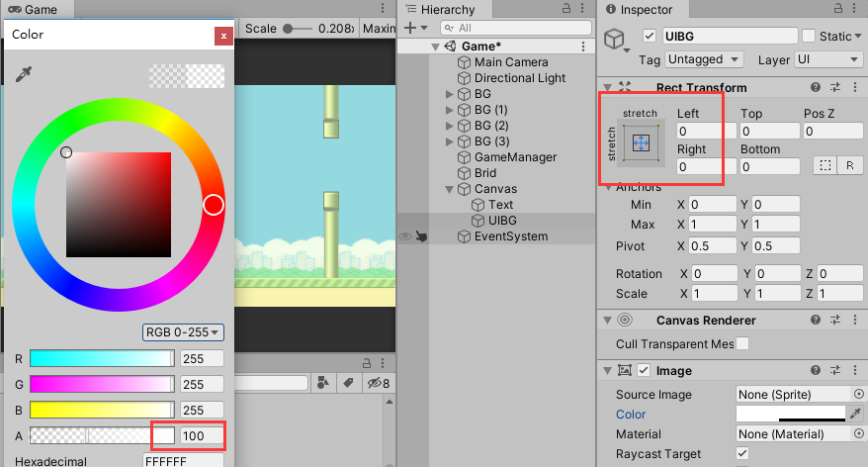Toggle Cull Transparent Mesh checkbox
Image resolution: width=868 pixels, height=467 pixels.
tap(742, 343)
